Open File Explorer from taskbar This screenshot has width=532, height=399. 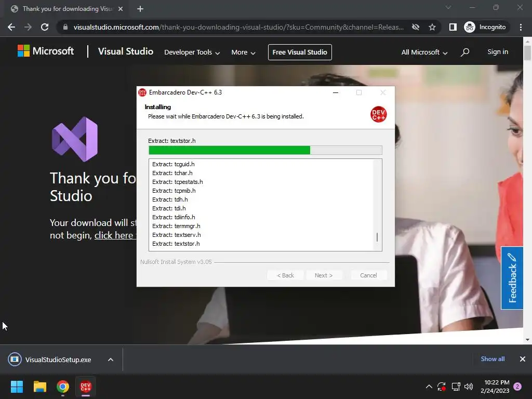click(39, 387)
